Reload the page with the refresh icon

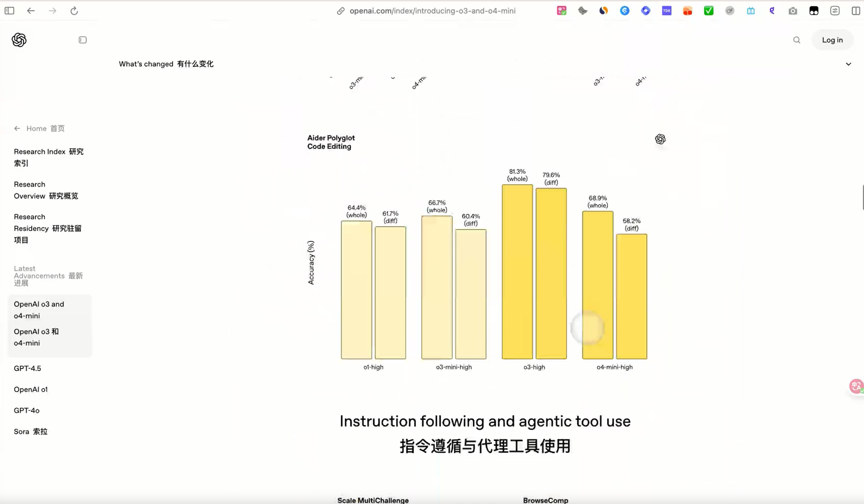coord(74,11)
